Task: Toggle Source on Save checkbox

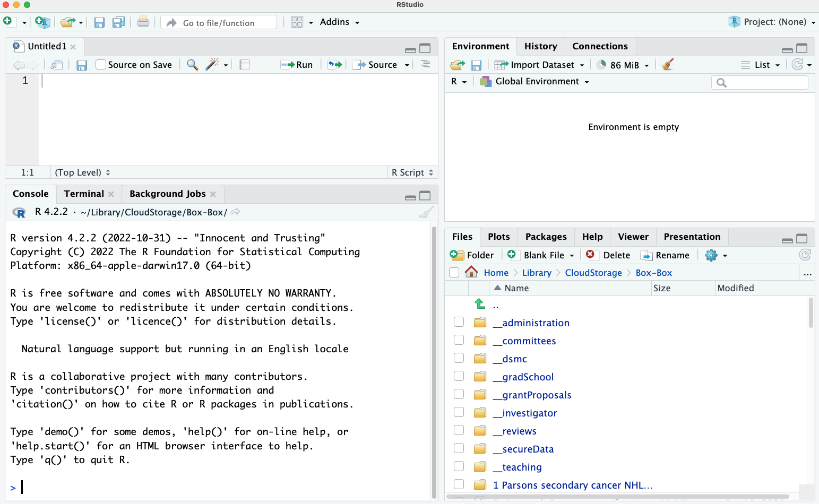Action: tap(101, 65)
